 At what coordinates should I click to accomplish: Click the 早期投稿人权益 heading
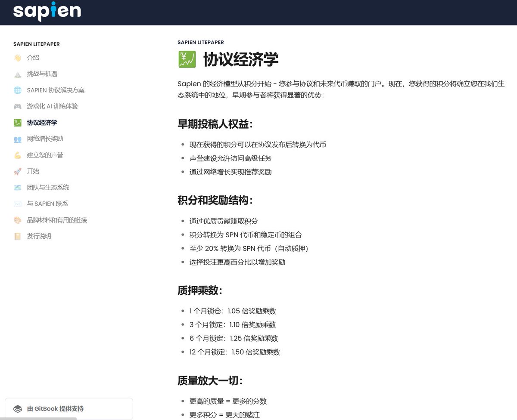click(215, 124)
